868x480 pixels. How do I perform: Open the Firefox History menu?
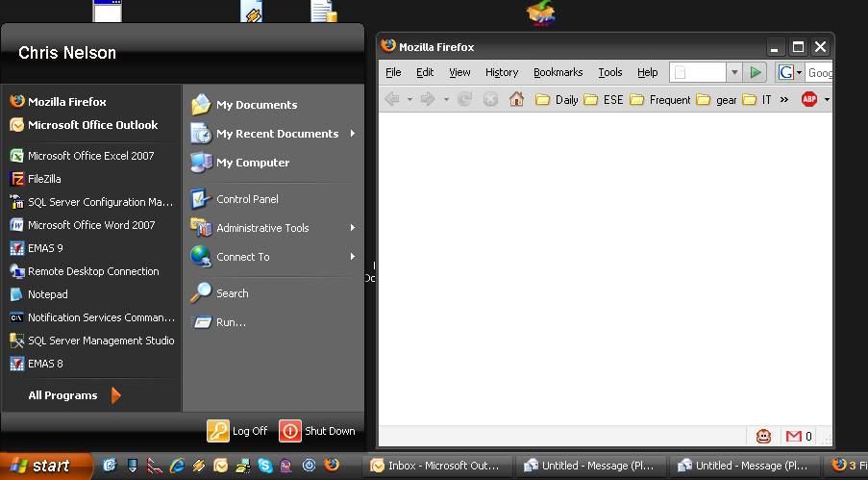point(502,72)
